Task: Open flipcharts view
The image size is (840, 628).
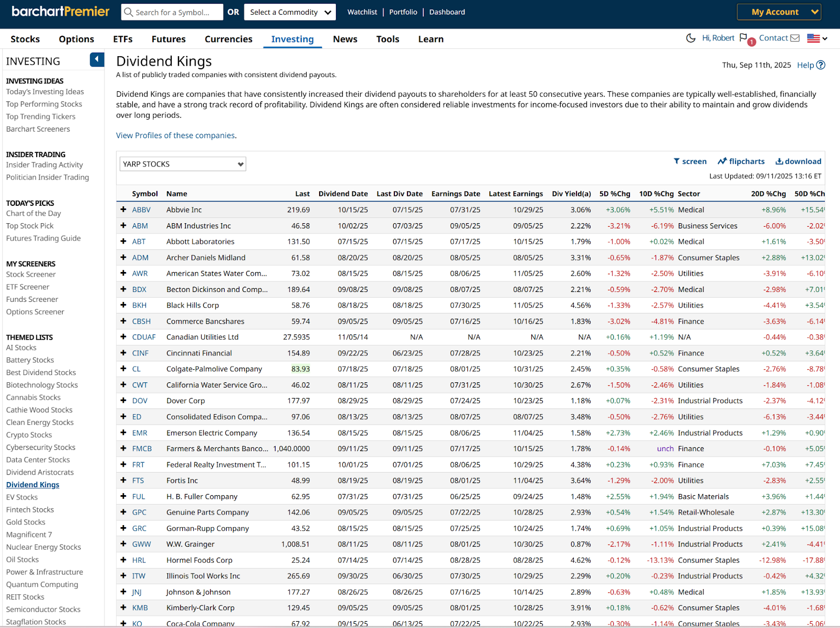Action: click(x=741, y=161)
